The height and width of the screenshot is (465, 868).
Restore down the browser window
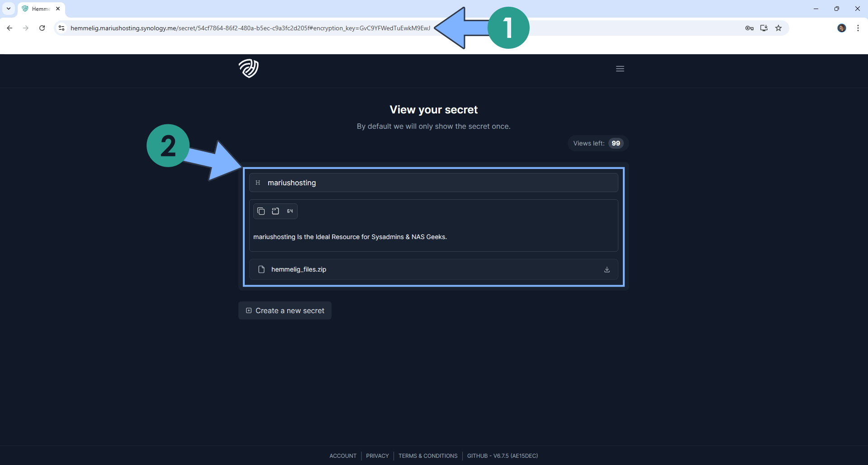point(837,9)
